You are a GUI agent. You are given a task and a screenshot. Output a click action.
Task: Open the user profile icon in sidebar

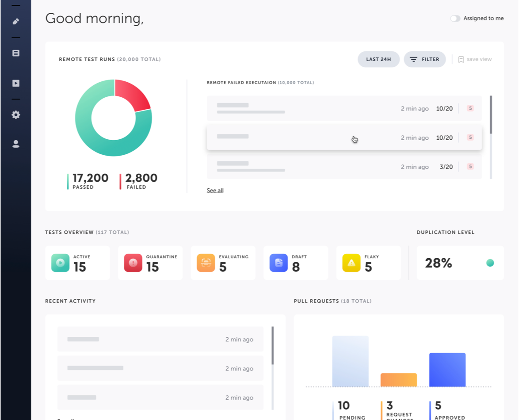pos(15,143)
